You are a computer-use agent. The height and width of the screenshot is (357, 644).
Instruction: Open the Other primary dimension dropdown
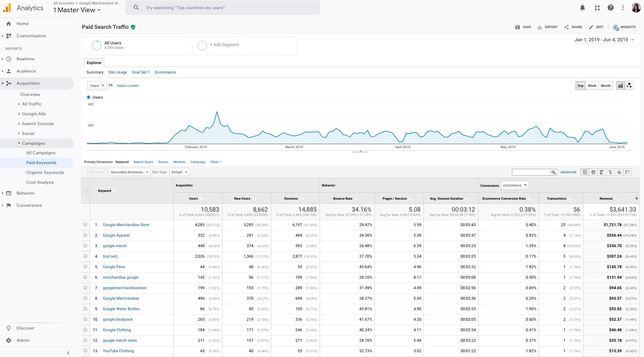pos(216,162)
